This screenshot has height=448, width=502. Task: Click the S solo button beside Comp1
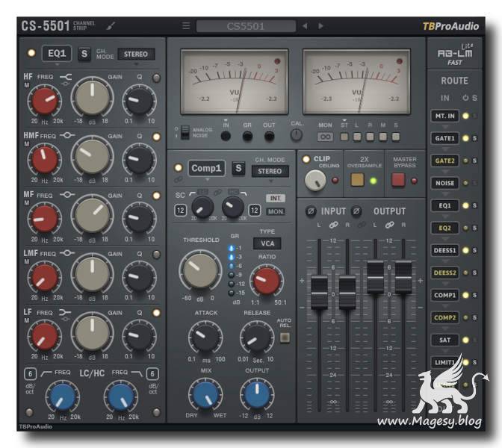(x=238, y=168)
